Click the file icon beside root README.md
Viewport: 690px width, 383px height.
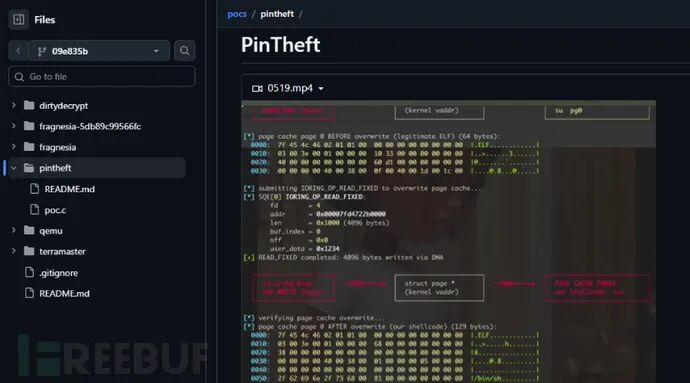click(29, 293)
